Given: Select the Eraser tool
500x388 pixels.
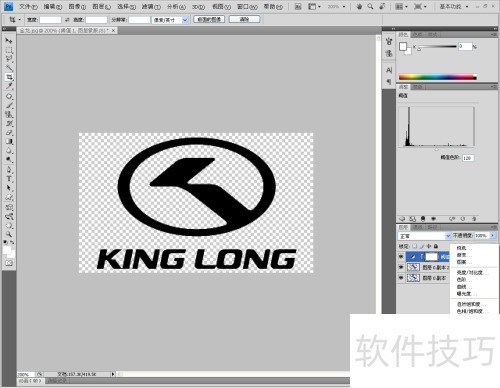Looking at the screenshot, I should pyautogui.click(x=9, y=132).
